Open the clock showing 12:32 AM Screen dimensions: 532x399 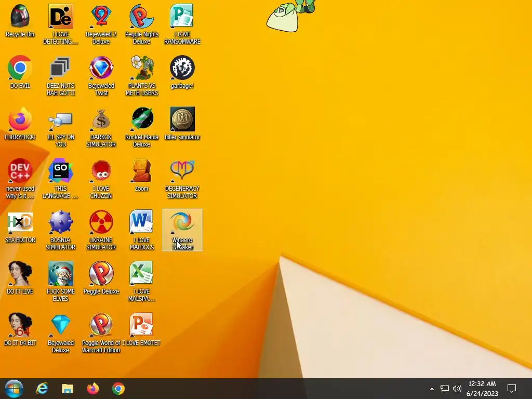482,389
